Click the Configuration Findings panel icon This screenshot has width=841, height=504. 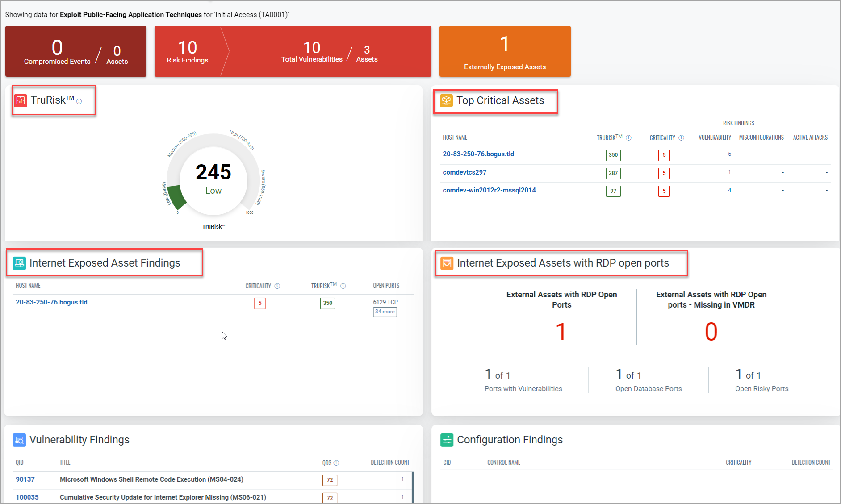pyautogui.click(x=447, y=440)
